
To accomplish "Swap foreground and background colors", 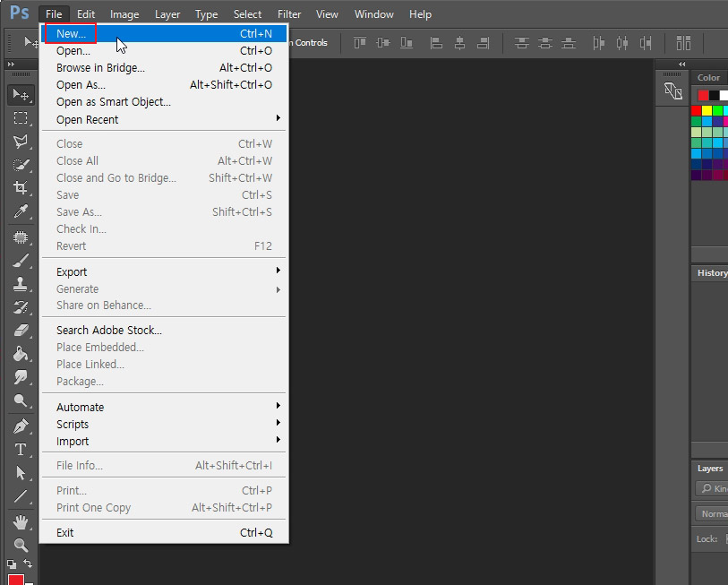I will click(28, 563).
